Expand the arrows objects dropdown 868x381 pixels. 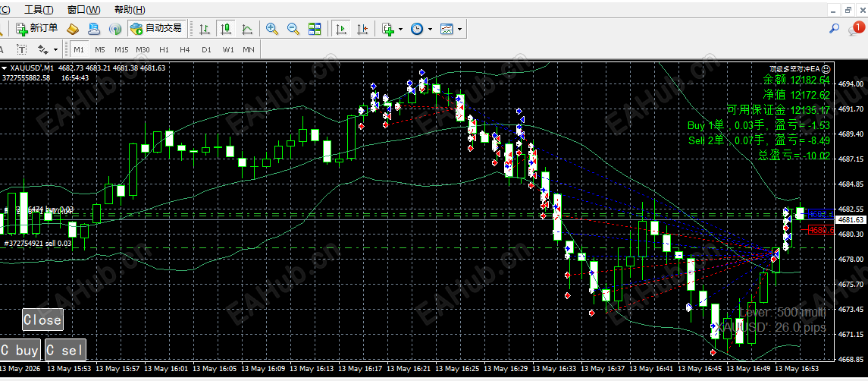click(x=56, y=50)
